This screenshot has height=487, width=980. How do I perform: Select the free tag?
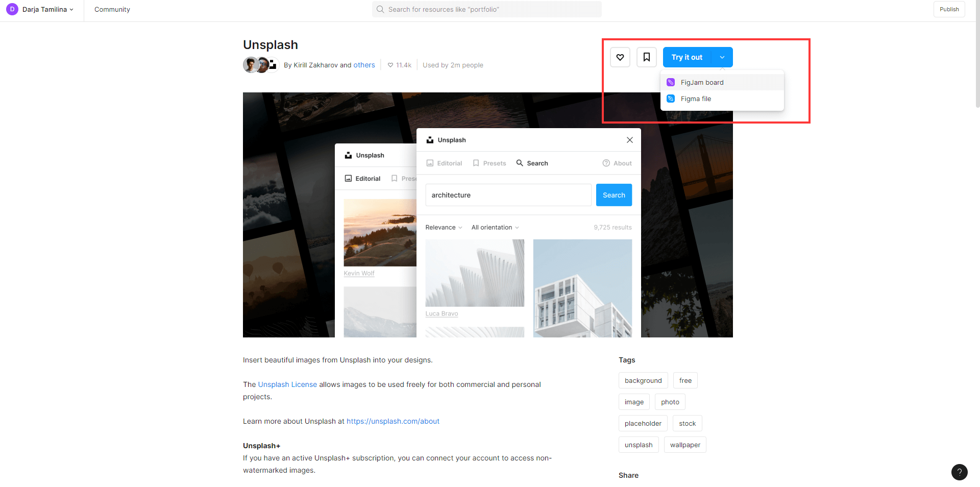(685, 380)
